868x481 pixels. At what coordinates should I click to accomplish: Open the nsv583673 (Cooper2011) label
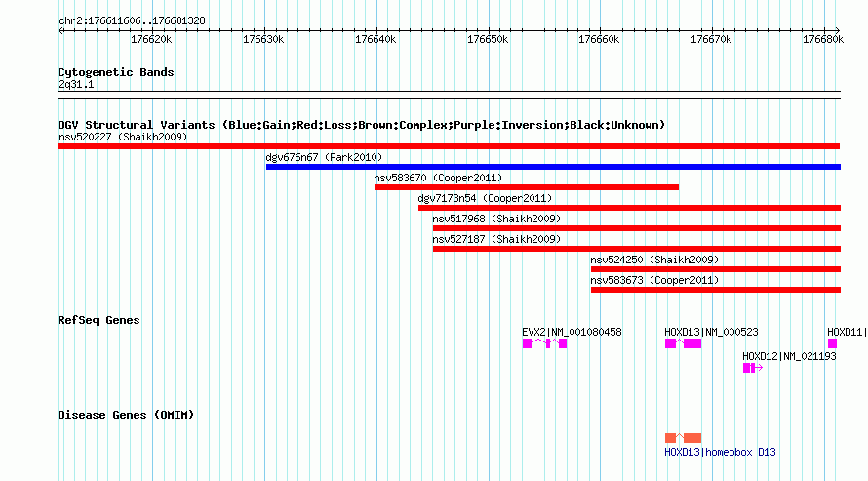(654, 280)
